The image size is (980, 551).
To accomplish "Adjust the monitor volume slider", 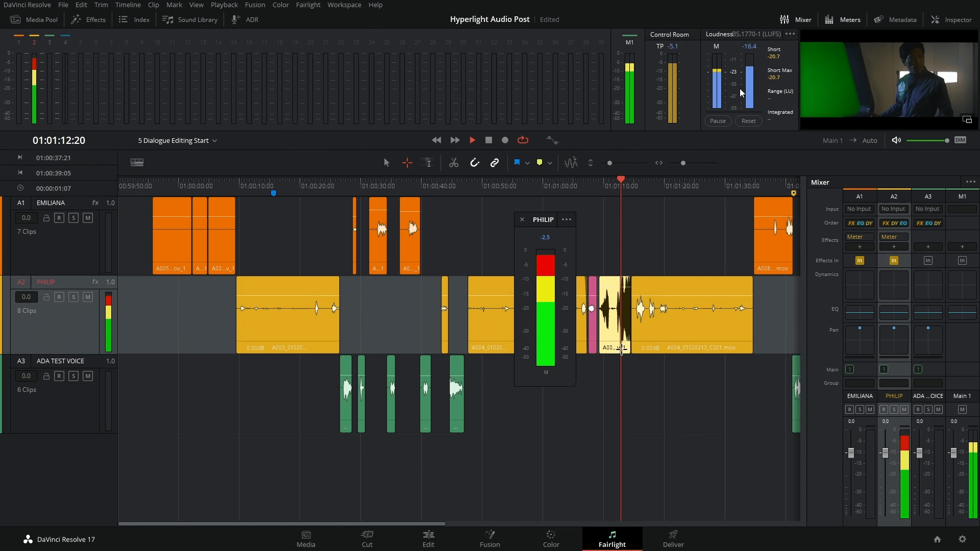I will pos(946,140).
